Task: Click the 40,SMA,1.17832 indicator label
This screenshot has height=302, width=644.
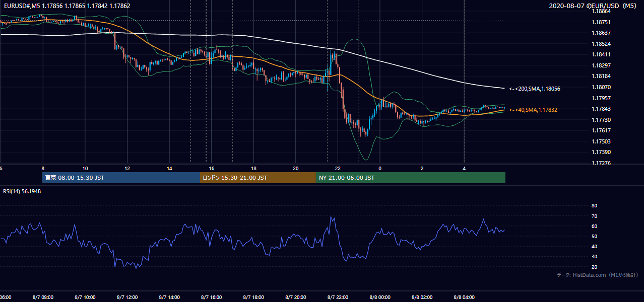Action: [533, 110]
